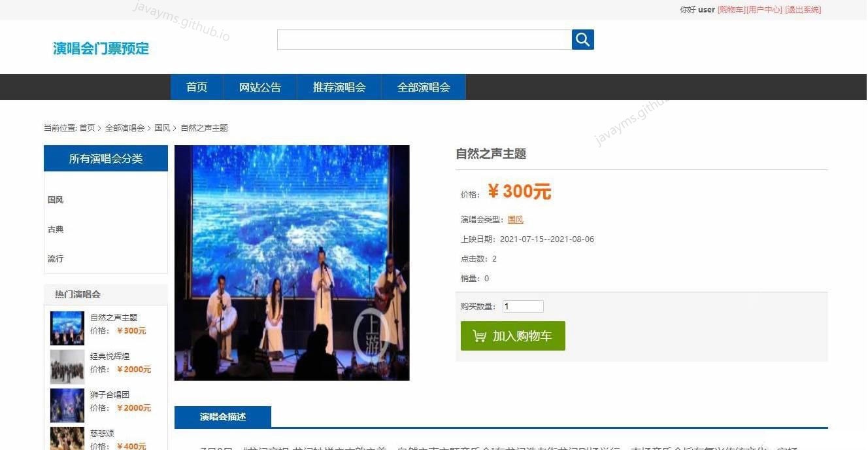Click the 自然之声主题 product heading
This screenshot has width=868, height=450.
click(x=491, y=154)
